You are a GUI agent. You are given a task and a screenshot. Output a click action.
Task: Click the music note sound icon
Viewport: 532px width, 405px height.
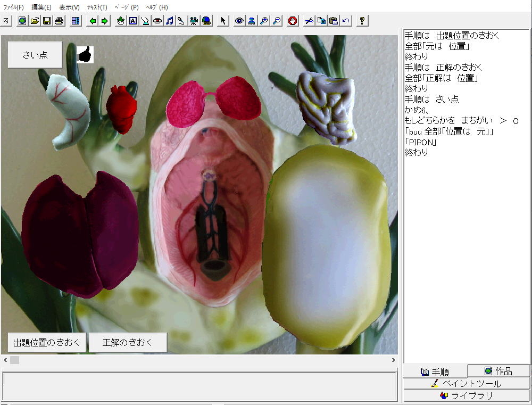pyautogui.click(x=169, y=21)
